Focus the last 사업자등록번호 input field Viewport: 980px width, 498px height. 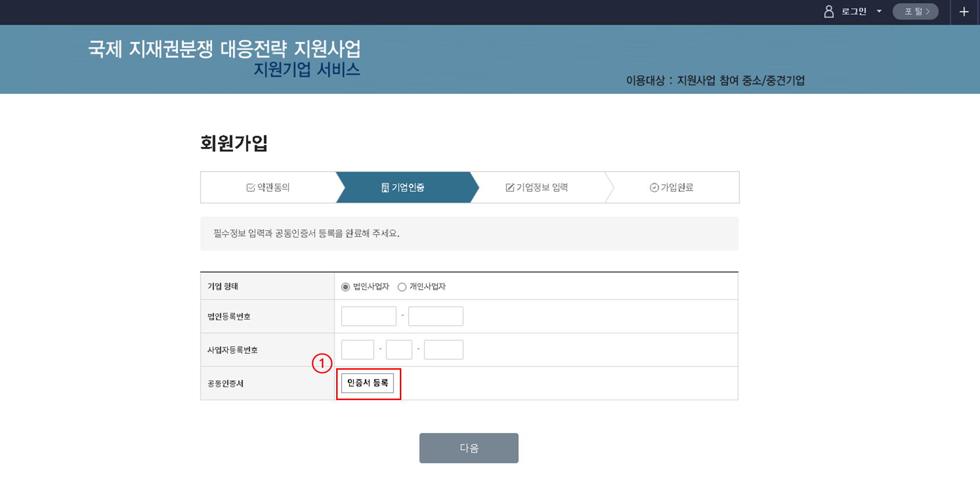tap(443, 350)
